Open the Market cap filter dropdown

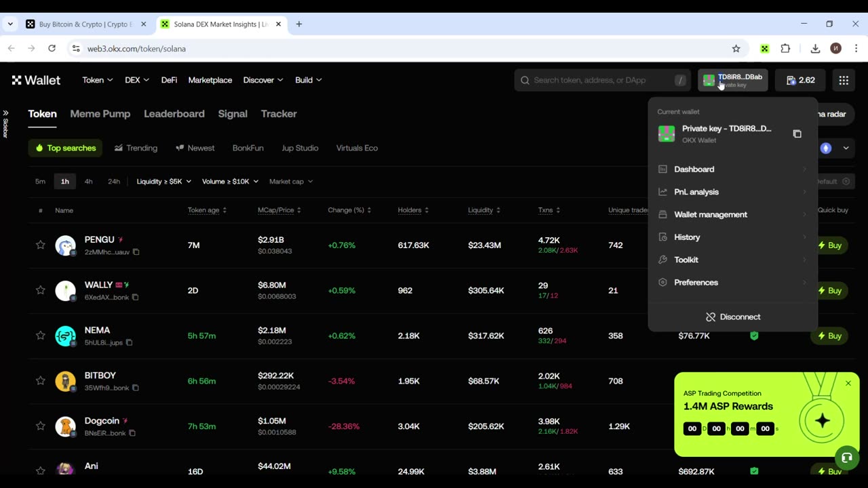pos(291,182)
